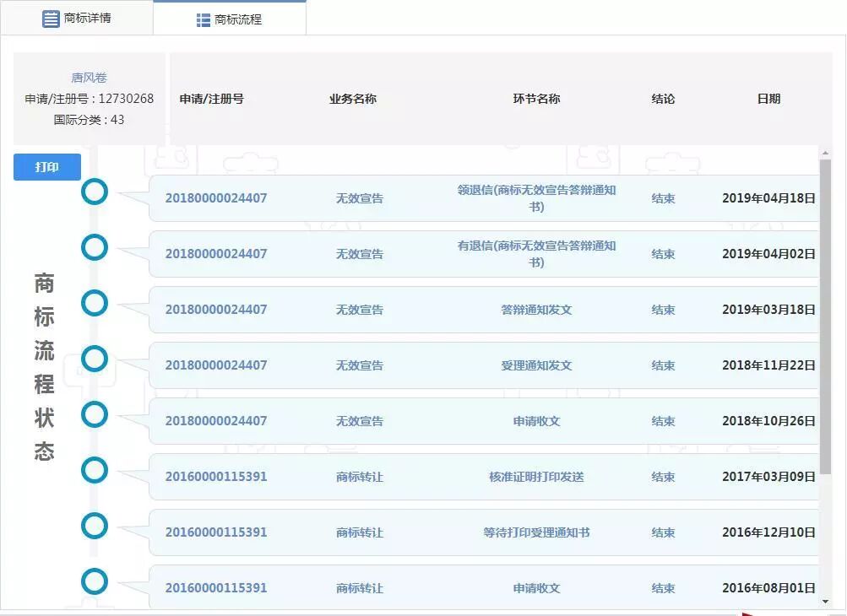Click the date 2019年04月18日
The width and height of the screenshot is (847, 616).
tap(768, 198)
